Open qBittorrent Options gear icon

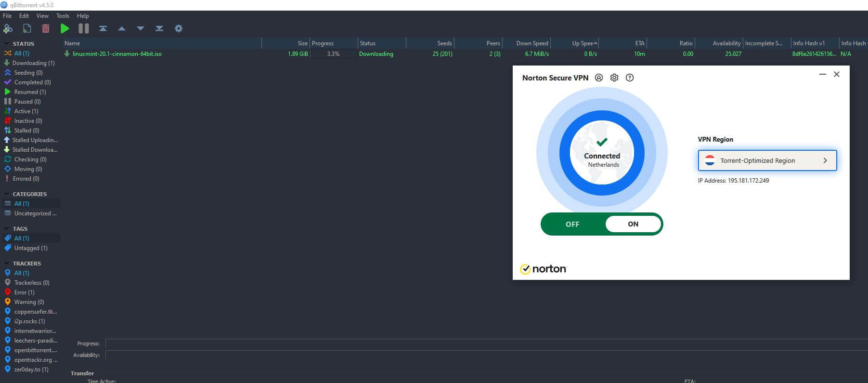[179, 29]
